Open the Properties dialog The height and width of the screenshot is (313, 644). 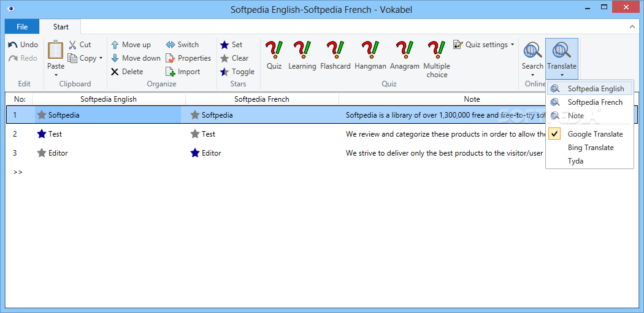click(188, 58)
